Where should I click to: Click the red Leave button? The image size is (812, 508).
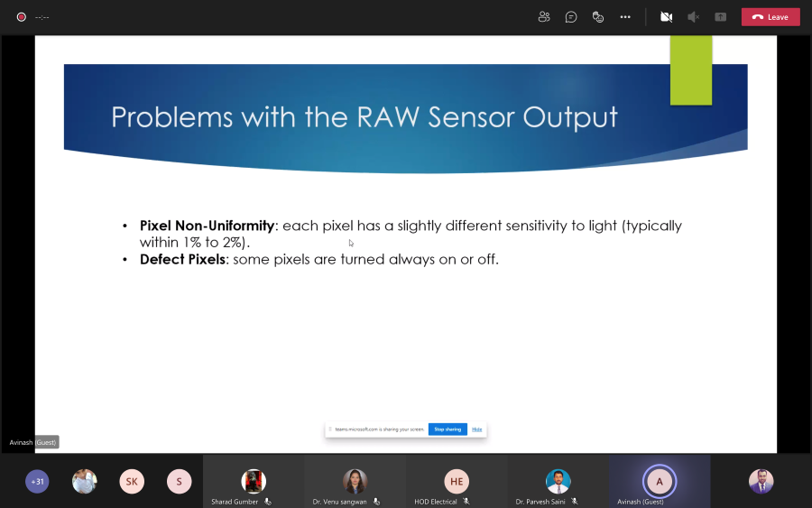[770, 17]
